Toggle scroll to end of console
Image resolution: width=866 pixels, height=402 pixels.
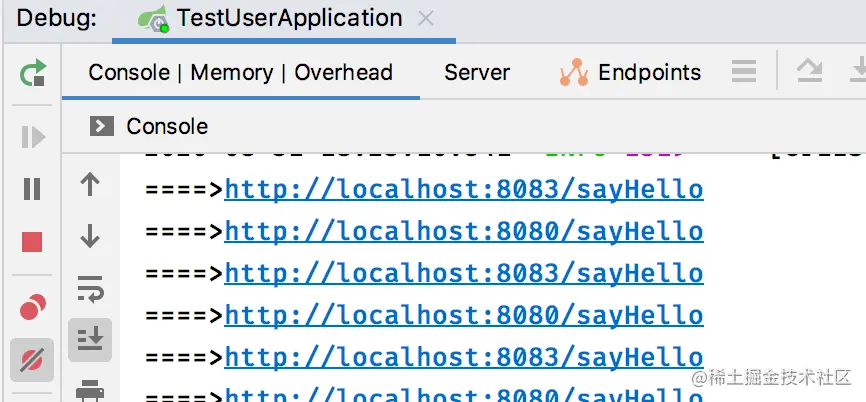(x=90, y=340)
